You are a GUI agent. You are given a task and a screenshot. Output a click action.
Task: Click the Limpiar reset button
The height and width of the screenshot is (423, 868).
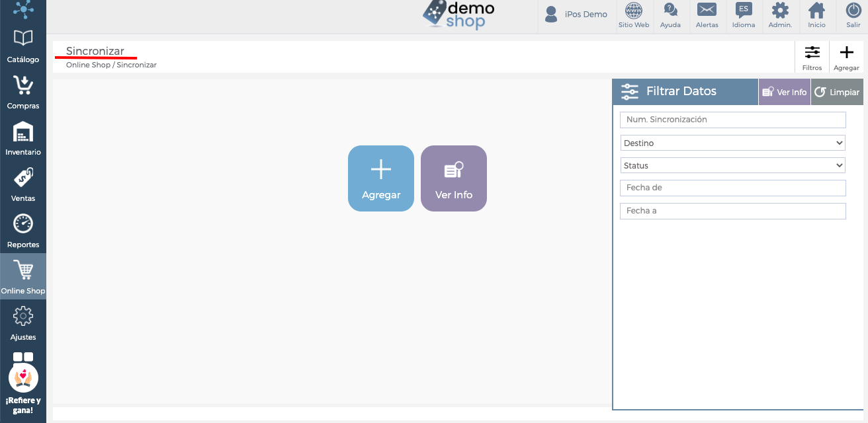click(x=837, y=92)
